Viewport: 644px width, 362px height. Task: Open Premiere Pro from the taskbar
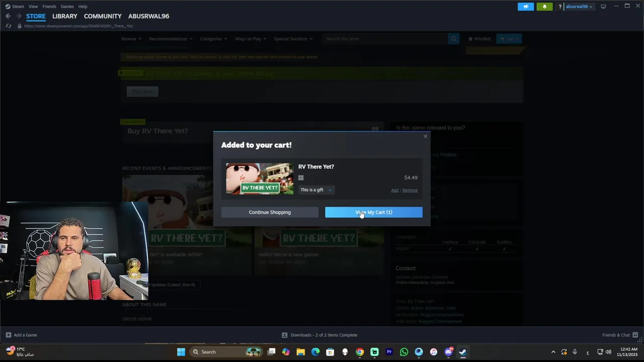coord(389,352)
